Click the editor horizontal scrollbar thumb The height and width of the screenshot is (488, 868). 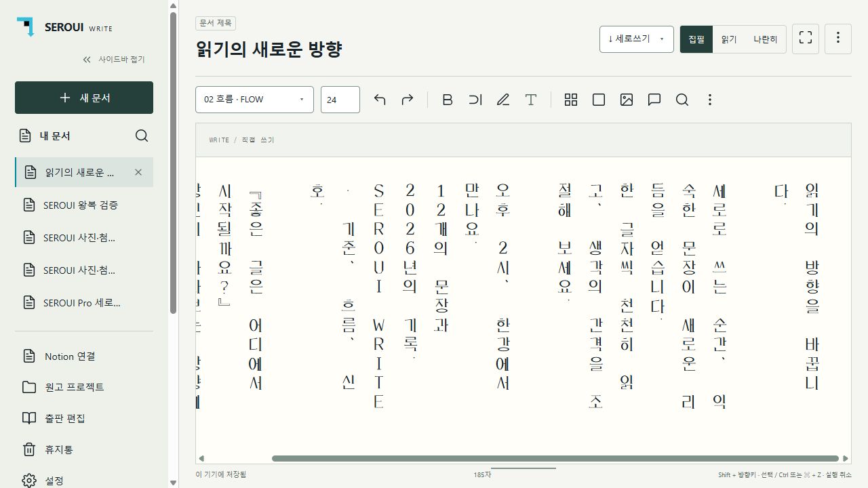[x=555, y=459]
